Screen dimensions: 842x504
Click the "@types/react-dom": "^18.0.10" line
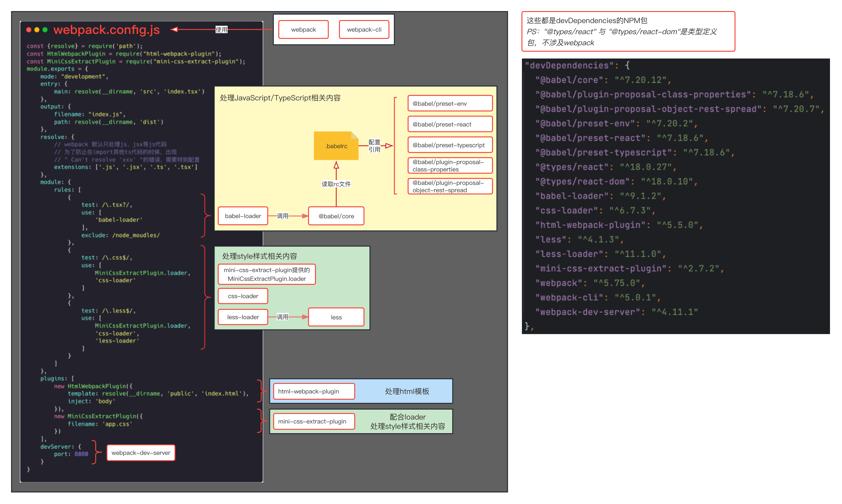[616, 181]
